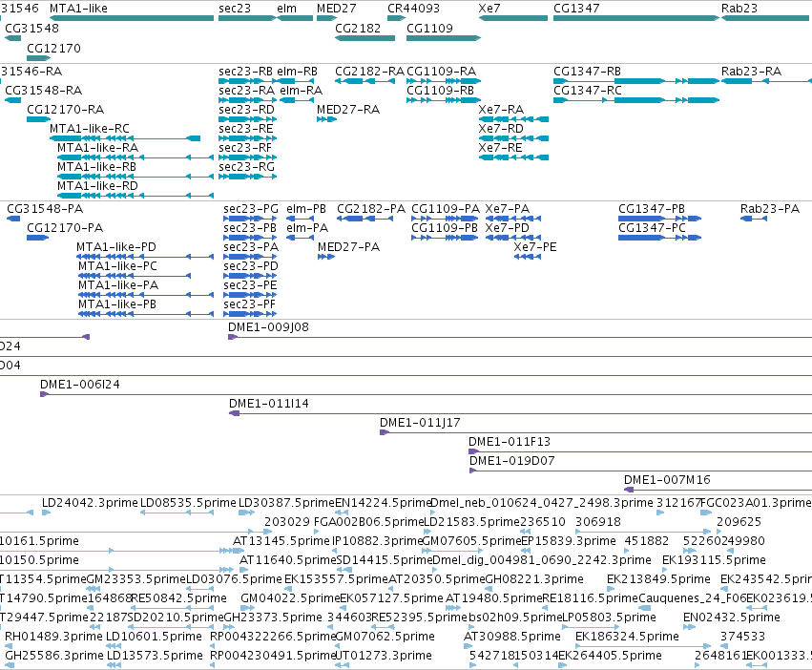
Task: Select transcript CG1347-RC
Action: point(636,100)
